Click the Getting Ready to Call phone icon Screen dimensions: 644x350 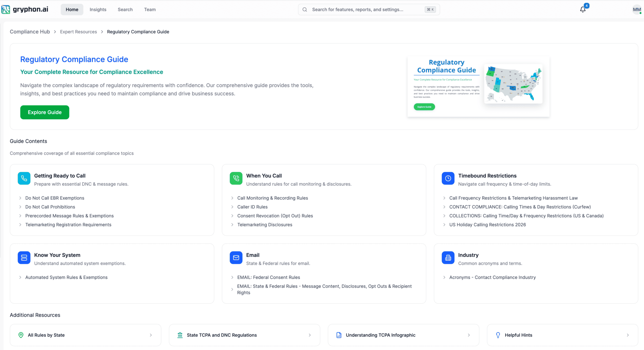(24, 178)
